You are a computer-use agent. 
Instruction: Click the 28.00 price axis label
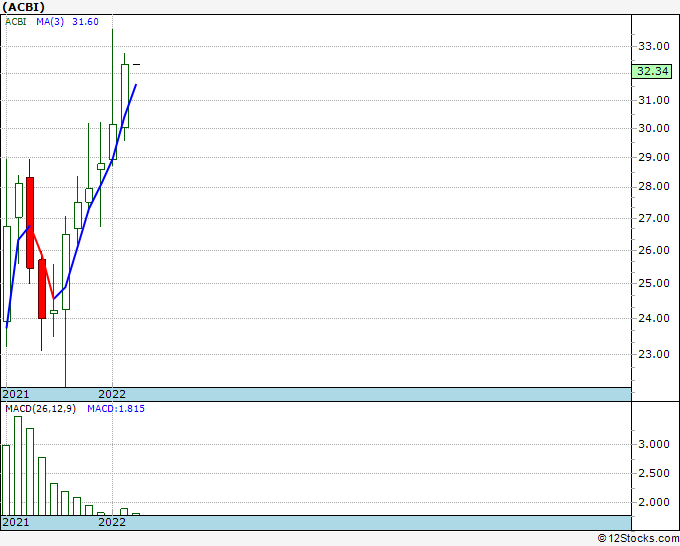pyautogui.click(x=654, y=186)
